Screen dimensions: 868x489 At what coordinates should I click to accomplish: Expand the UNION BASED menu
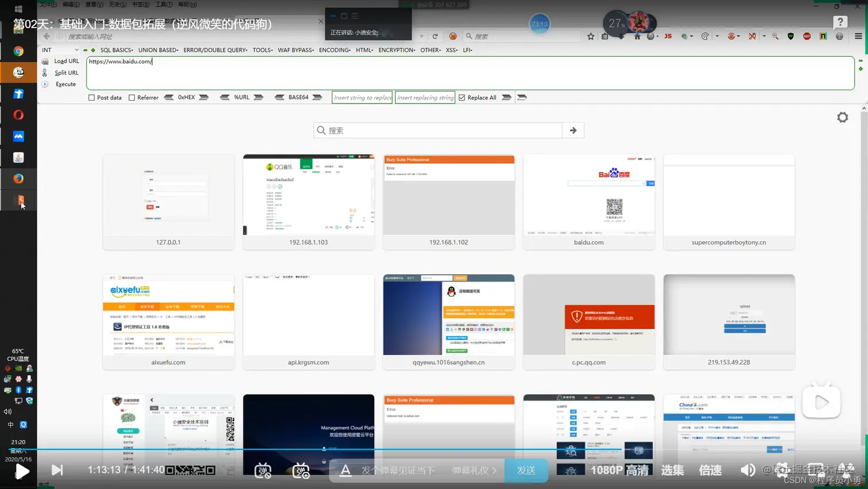(x=158, y=50)
